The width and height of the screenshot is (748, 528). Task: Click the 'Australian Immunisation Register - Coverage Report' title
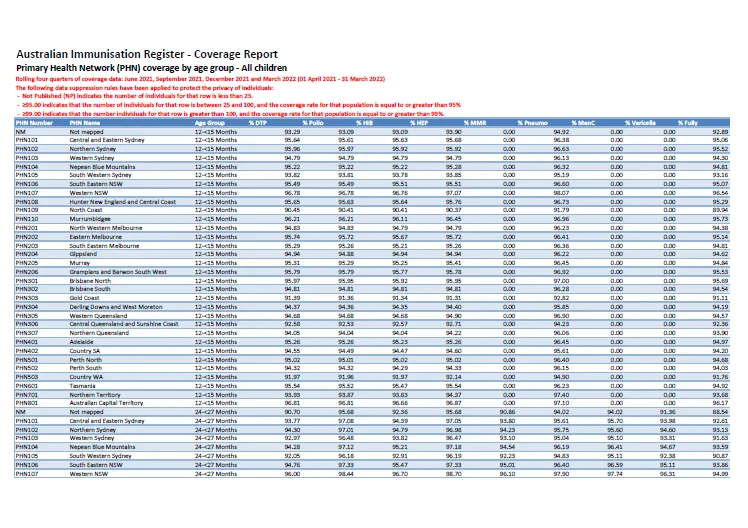pyautogui.click(x=147, y=54)
